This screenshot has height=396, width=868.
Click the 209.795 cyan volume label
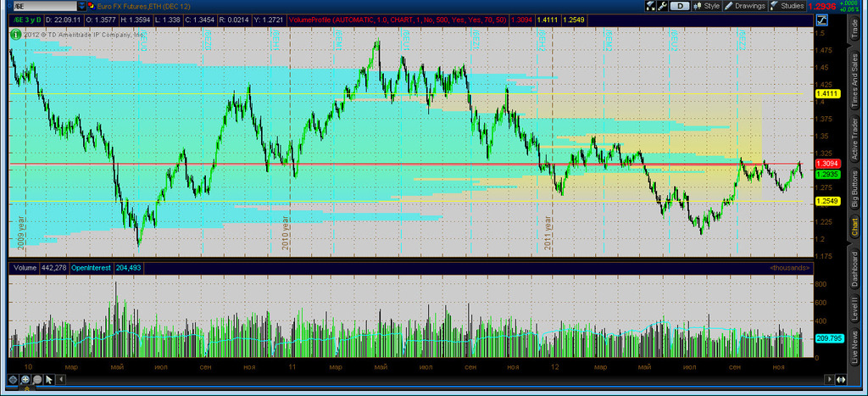click(828, 338)
